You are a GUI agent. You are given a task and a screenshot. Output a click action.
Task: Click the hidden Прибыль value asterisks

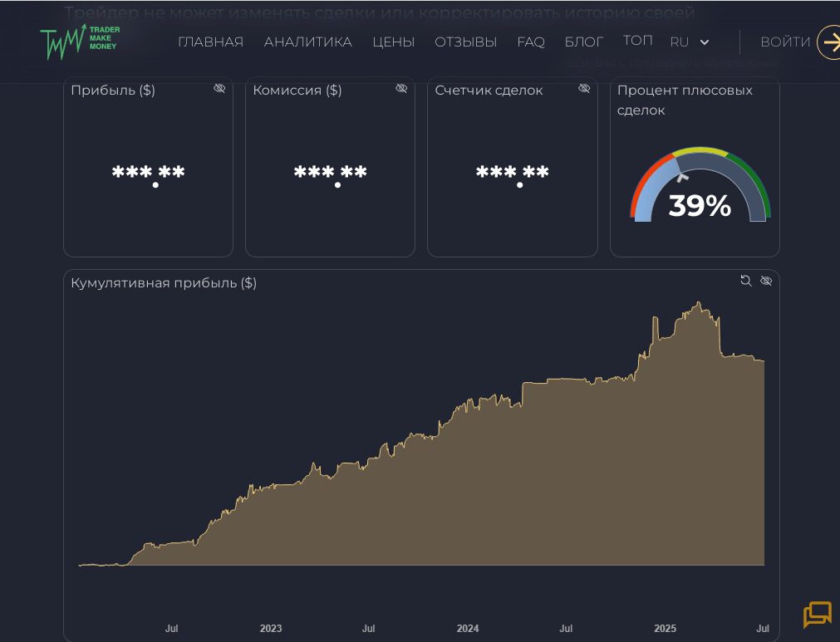[x=149, y=174]
